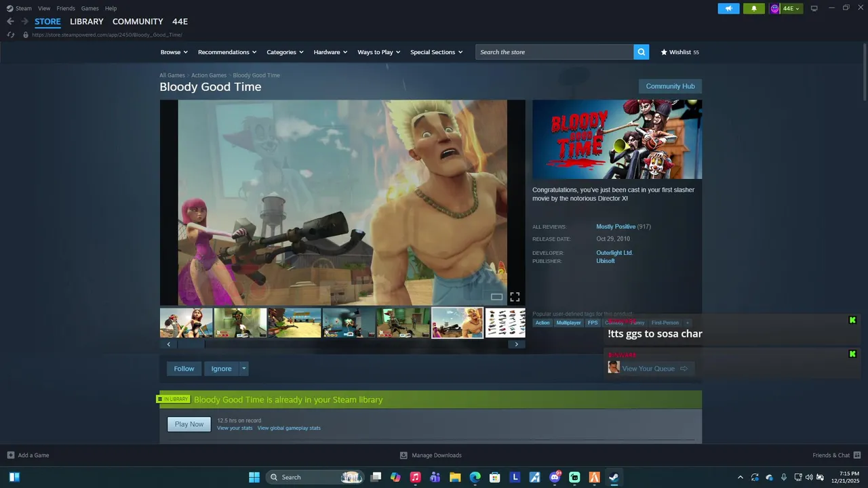868x488 pixels.
Task: Click the Search the store input field
Action: point(555,52)
